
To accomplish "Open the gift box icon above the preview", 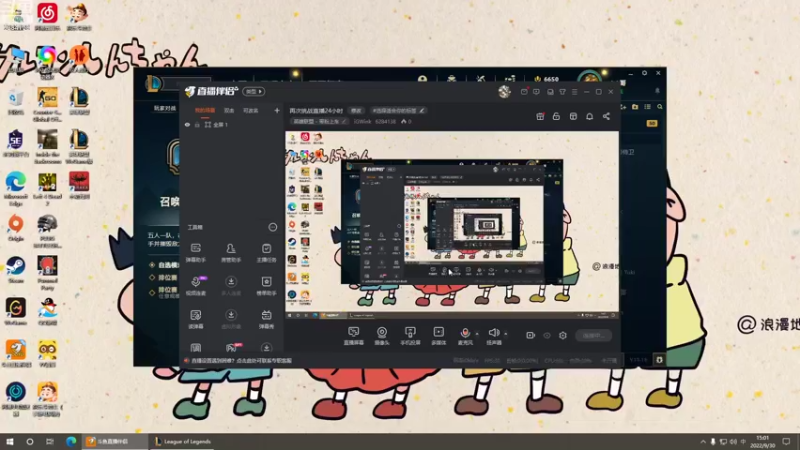I will pyautogui.click(x=540, y=116).
